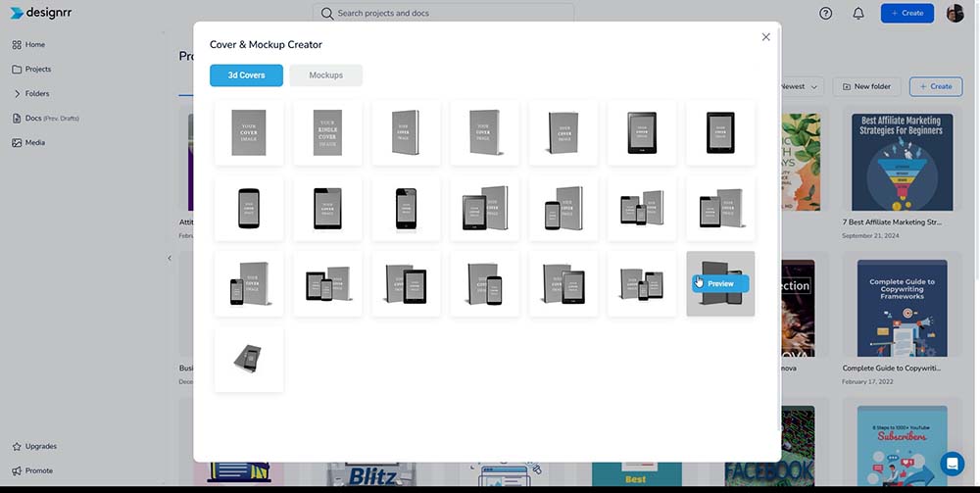Open Promote in the sidebar

pyautogui.click(x=38, y=470)
